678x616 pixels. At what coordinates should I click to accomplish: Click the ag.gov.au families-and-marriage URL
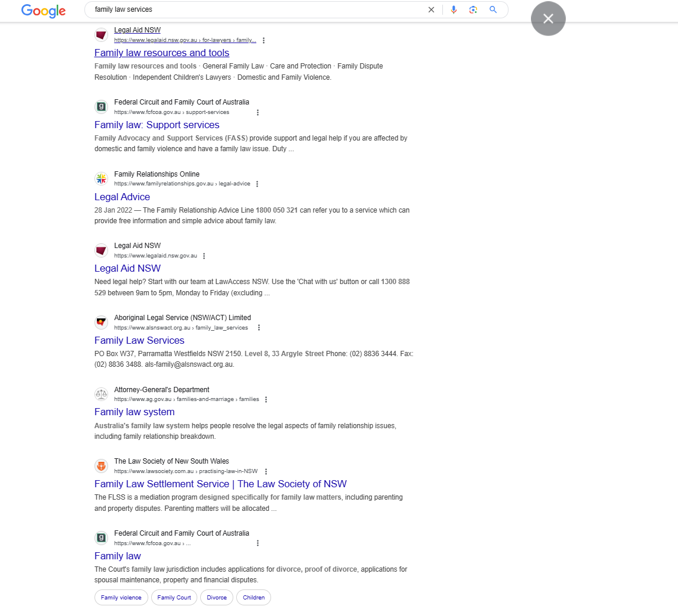pyautogui.click(x=187, y=399)
